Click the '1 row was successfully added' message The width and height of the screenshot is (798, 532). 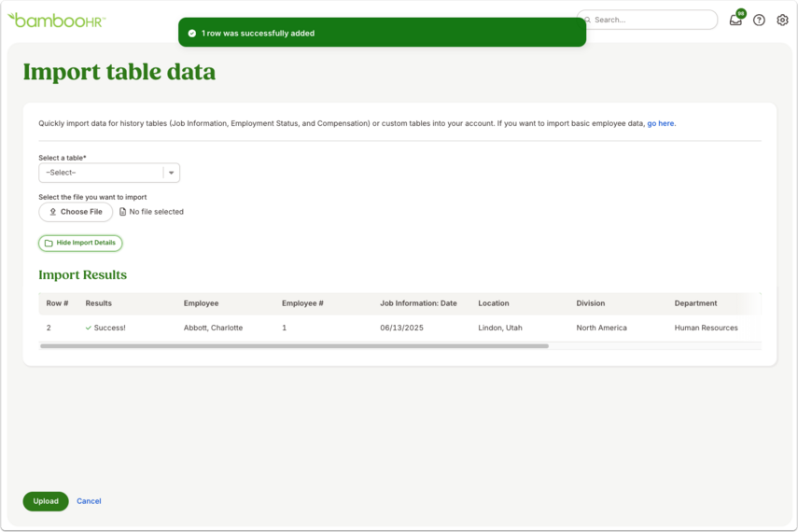click(258, 33)
